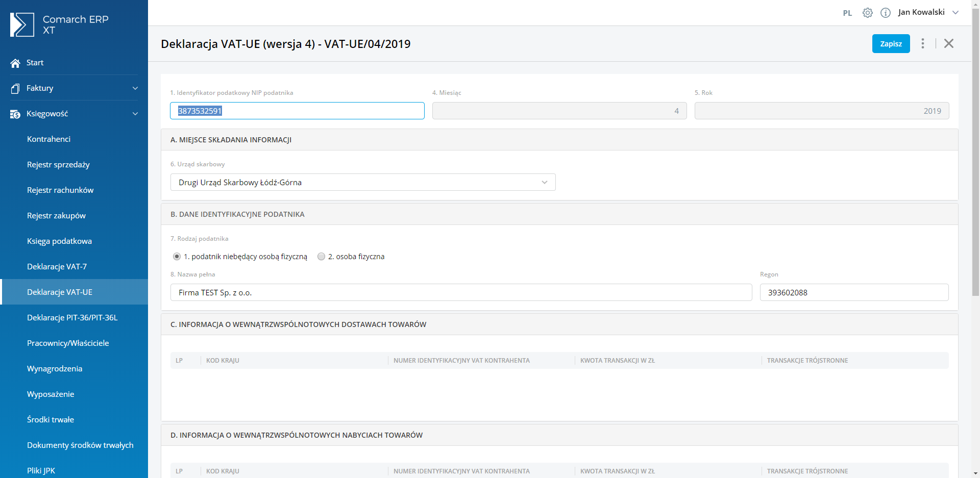Open Start via the home icon
Viewport: 980px width, 478px height.
pyautogui.click(x=15, y=63)
